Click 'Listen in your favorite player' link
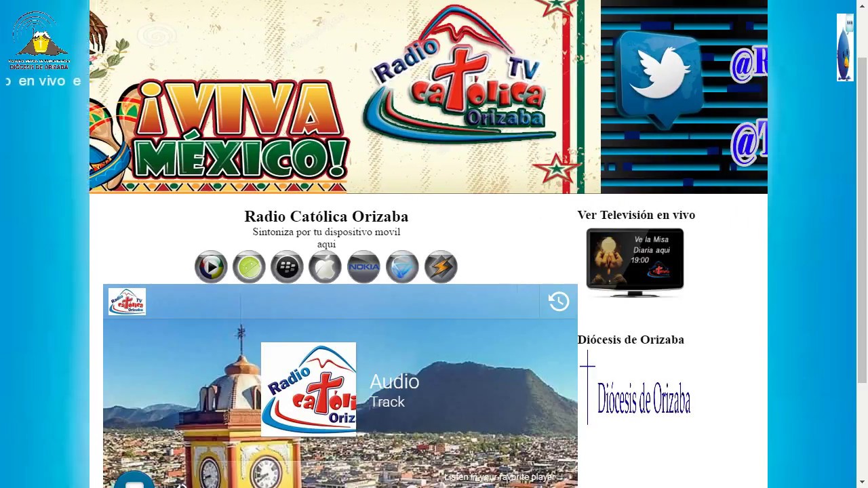Image resolution: width=868 pixels, height=488 pixels. pos(500,477)
